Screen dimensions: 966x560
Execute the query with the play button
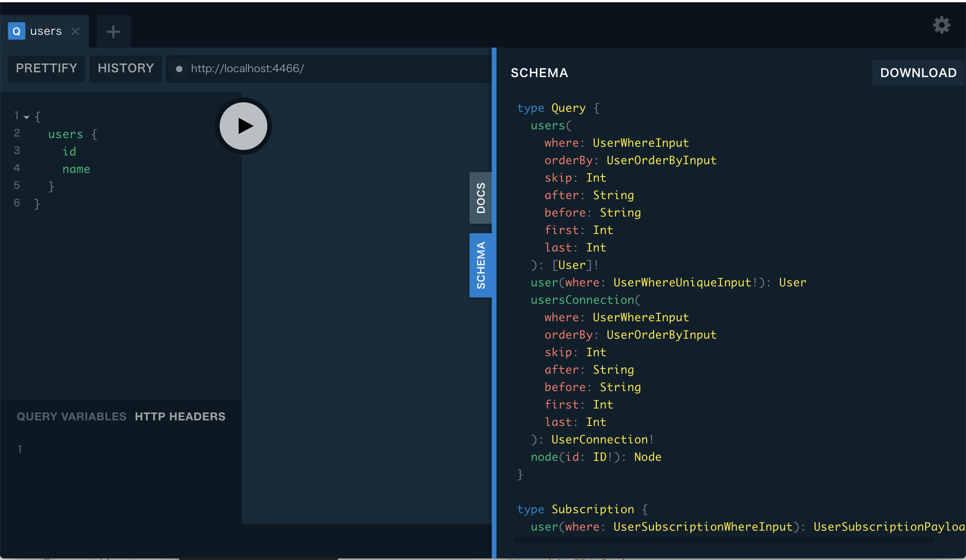pos(243,126)
